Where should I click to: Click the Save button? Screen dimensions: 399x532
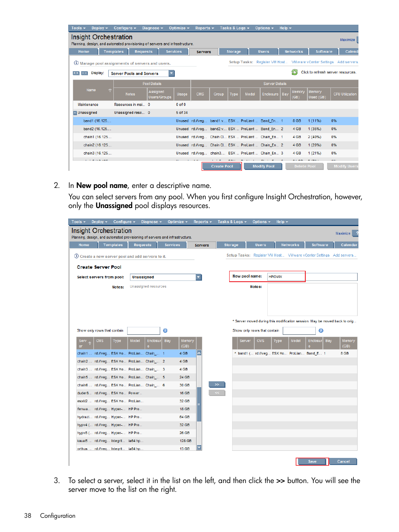click(312, 461)
